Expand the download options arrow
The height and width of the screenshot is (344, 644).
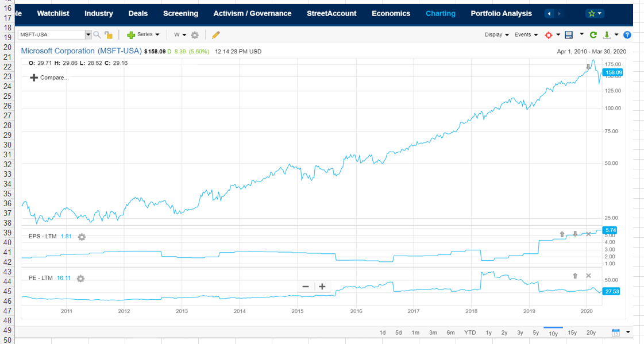616,35
